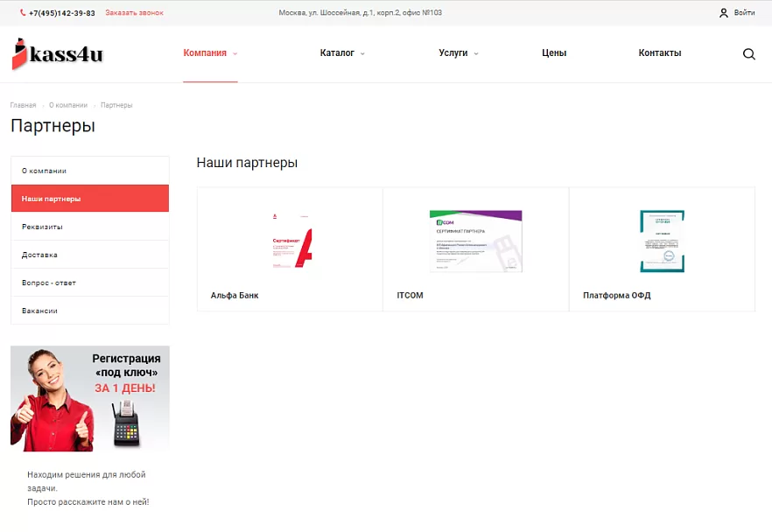
Task: Go to the Контакты page
Action: tap(660, 52)
